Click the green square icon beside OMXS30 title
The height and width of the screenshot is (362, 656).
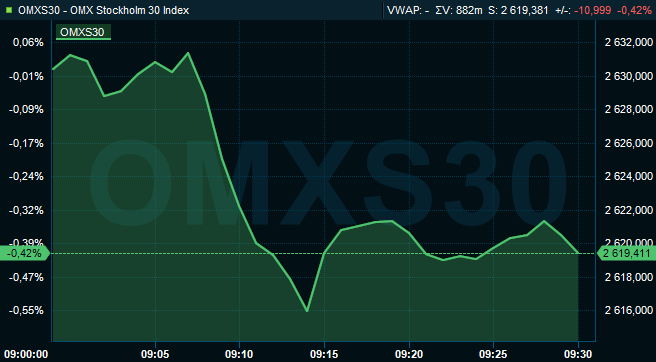(10, 10)
